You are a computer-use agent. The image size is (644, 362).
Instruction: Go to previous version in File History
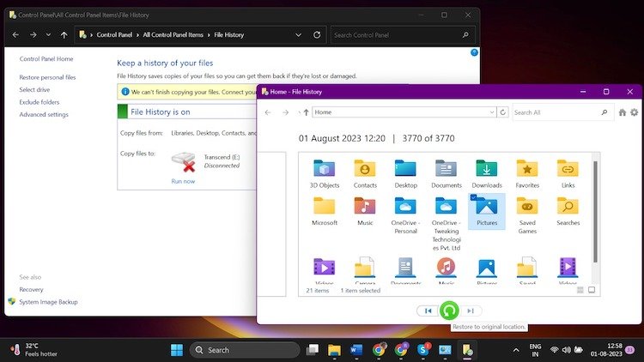428,311
